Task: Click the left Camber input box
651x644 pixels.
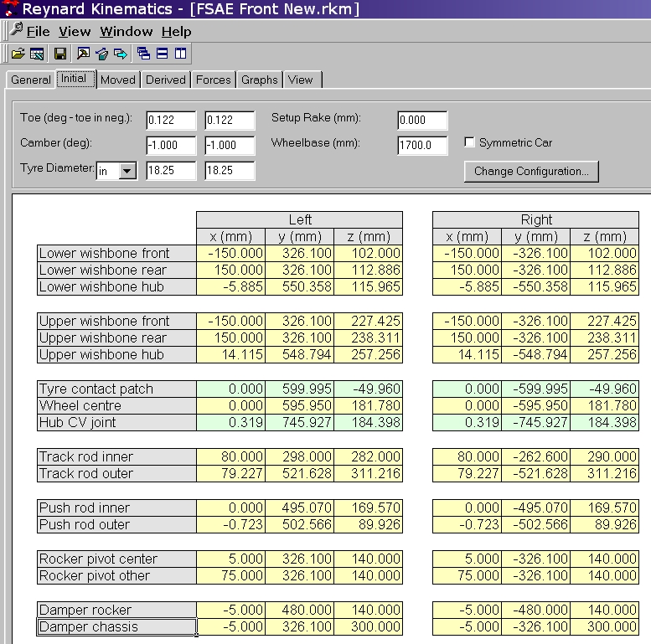Action: click(171, 145)
